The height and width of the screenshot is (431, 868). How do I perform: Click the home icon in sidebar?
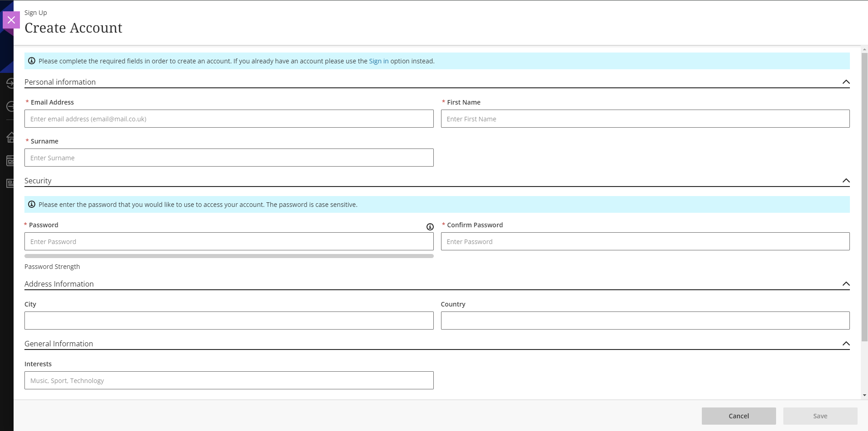pyautogui.click(x=10, y=137)
